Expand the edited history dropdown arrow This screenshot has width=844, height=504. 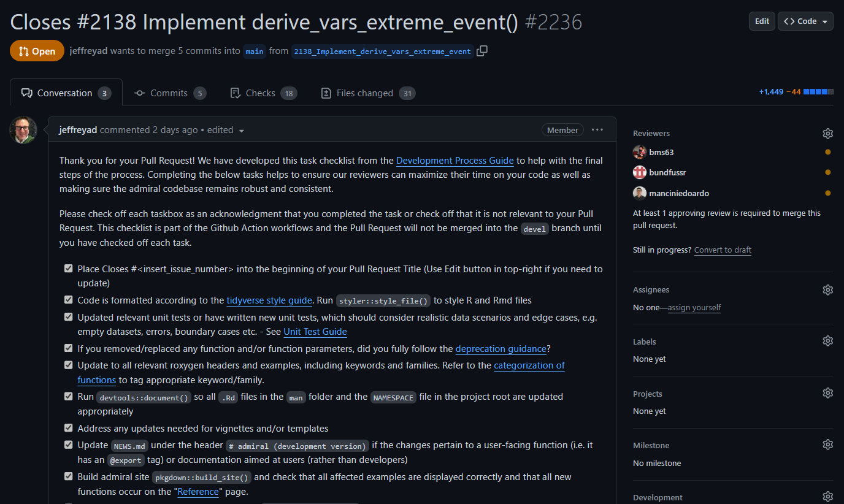(x=241, y=131)
